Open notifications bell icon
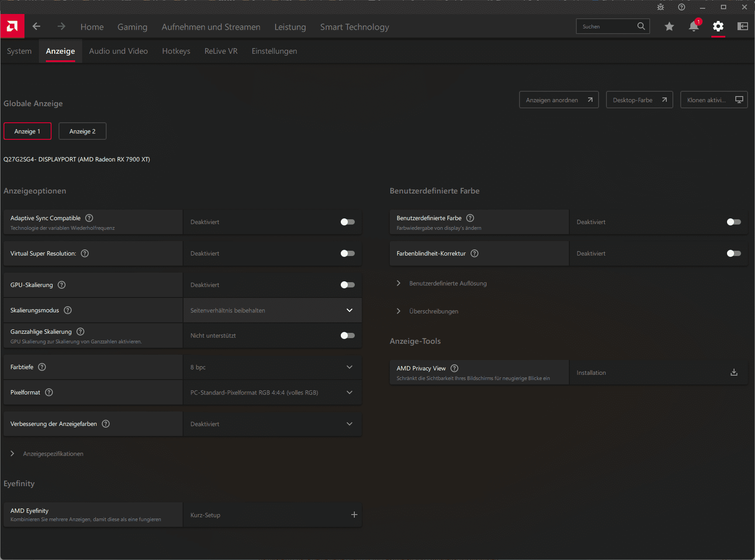Viewport: 755px width, 560px height. point(694,26)
